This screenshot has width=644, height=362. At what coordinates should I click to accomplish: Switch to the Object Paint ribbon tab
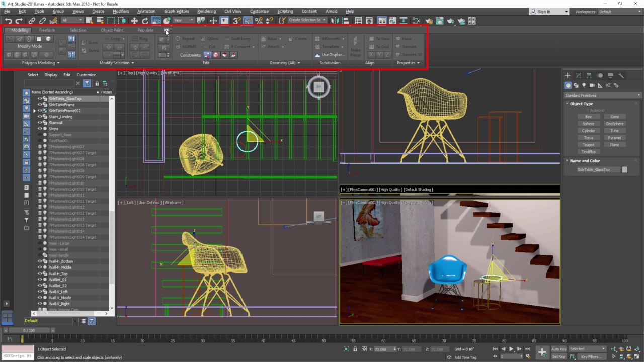pyautogui.click(x=112, y=30)
